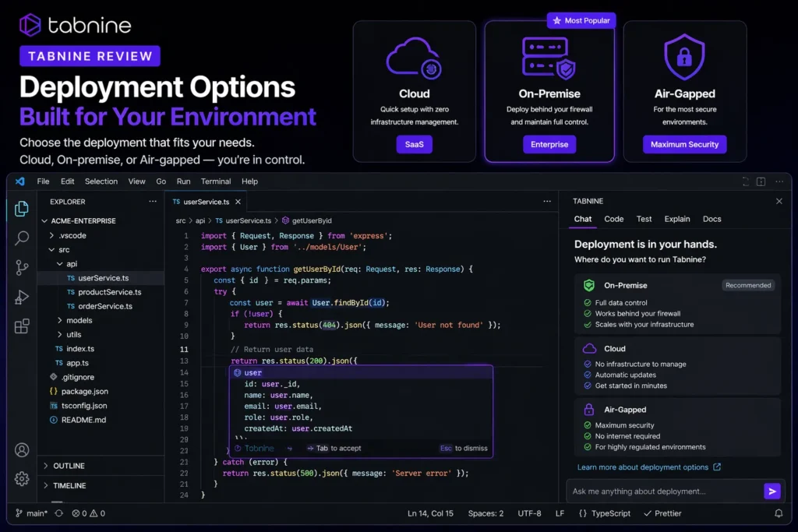
Task: Switch to Tabnine Test tab
Action: coord(644,219)
